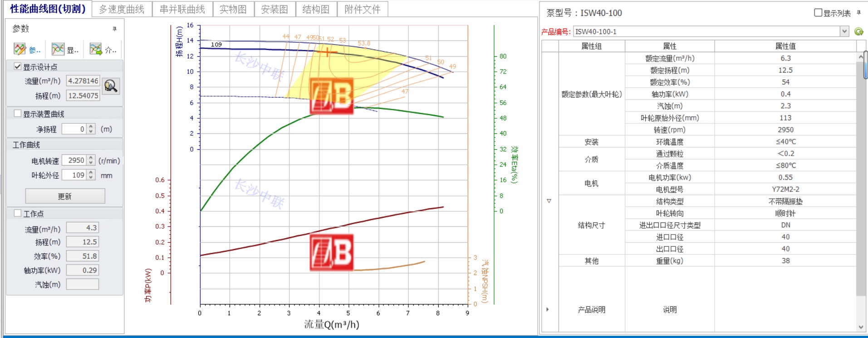Adjust the 叶轮外径 spinner arrows
This screenshot has width=868, height=338.
(x=91, y=175)
